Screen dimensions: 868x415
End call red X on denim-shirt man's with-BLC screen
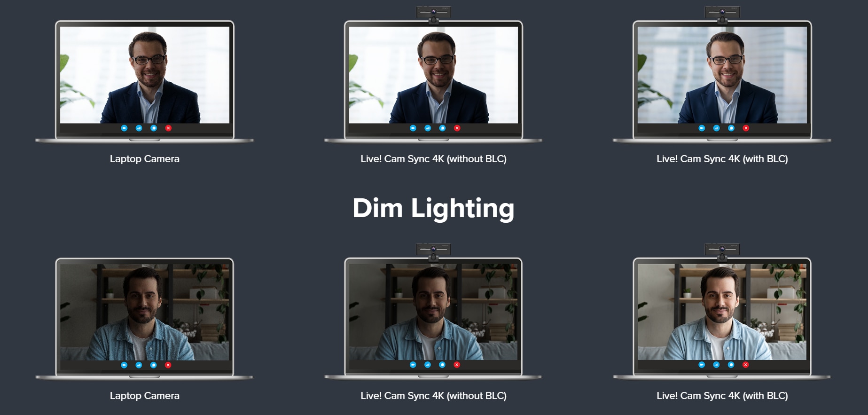click(x=745, y=365)
